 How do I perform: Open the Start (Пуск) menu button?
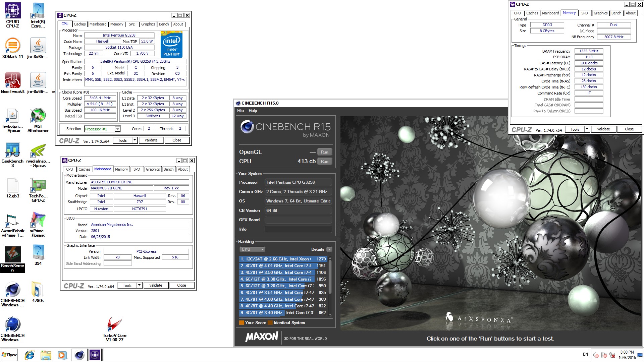pyautogui.click(x=9, y=355)
